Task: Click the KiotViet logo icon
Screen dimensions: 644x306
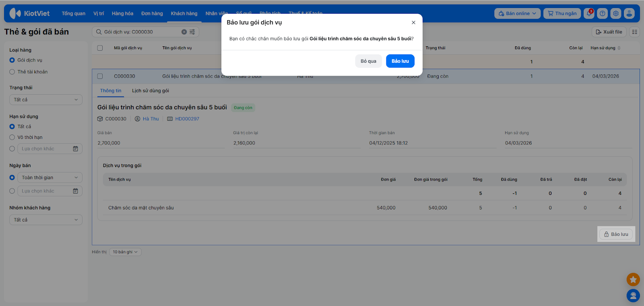Action: [x=15, y=13]
